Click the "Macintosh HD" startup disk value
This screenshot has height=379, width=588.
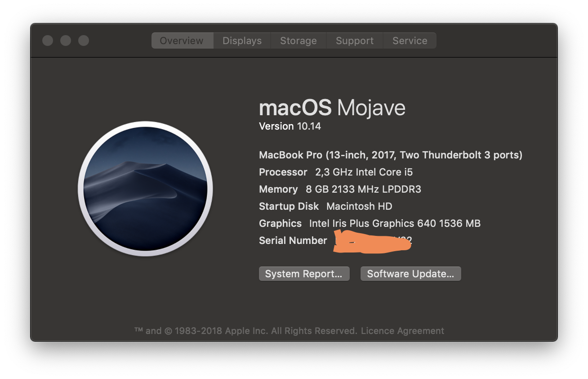359,206
